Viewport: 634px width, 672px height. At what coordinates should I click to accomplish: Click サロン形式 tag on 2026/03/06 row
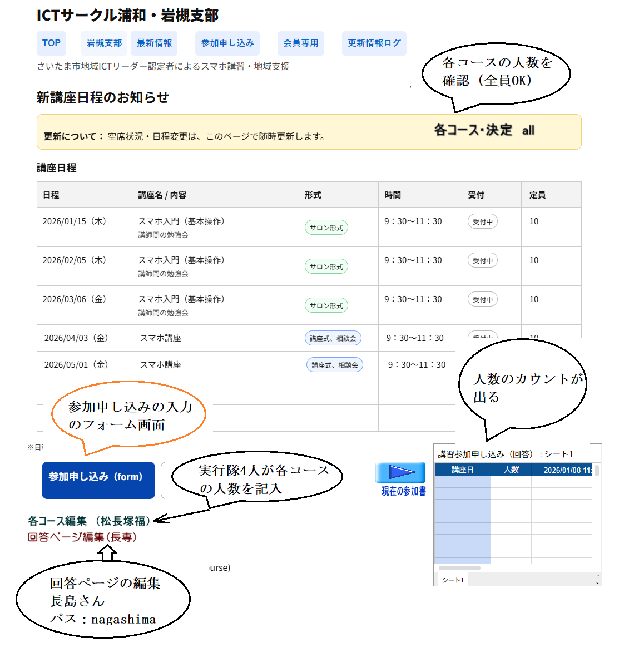pos(326,305)
